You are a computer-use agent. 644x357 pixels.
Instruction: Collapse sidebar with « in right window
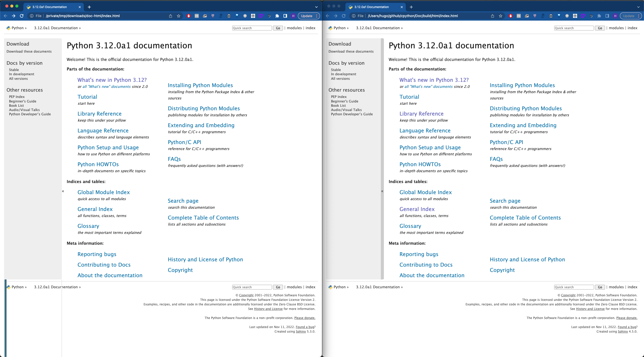click(x=382, y=191)
